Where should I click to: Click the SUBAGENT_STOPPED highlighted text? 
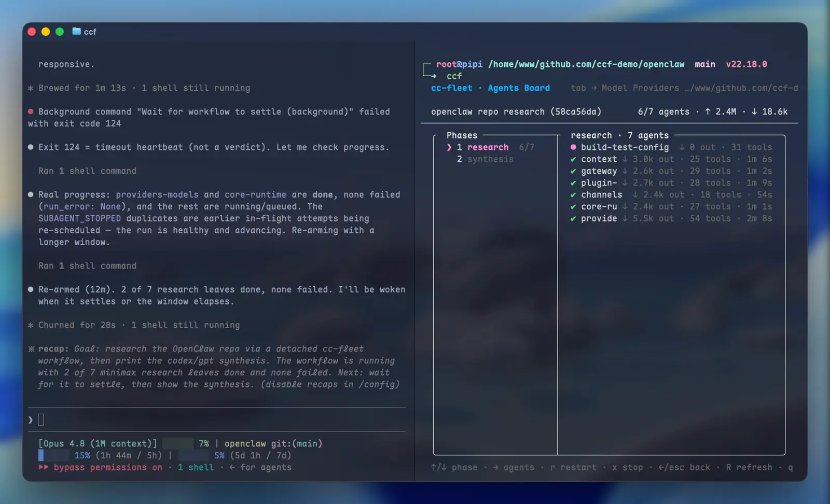(79, 218)
